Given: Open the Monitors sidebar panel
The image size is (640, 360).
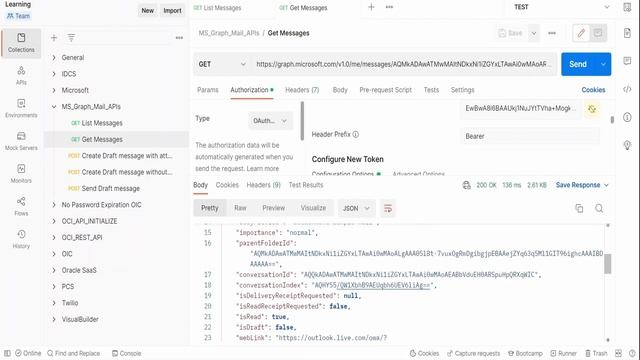Looking at the screenshot, I should click(21, 174).
